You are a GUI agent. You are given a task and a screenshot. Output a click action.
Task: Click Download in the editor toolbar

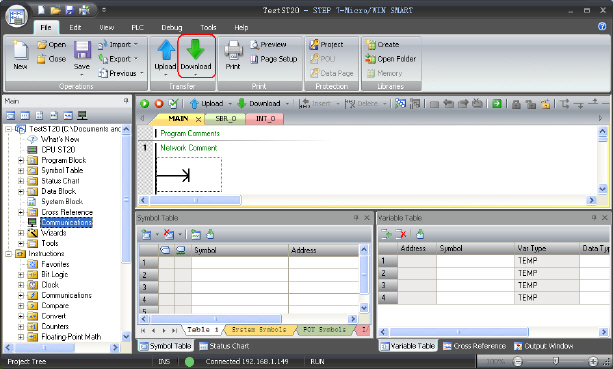[x=259, y=104]
